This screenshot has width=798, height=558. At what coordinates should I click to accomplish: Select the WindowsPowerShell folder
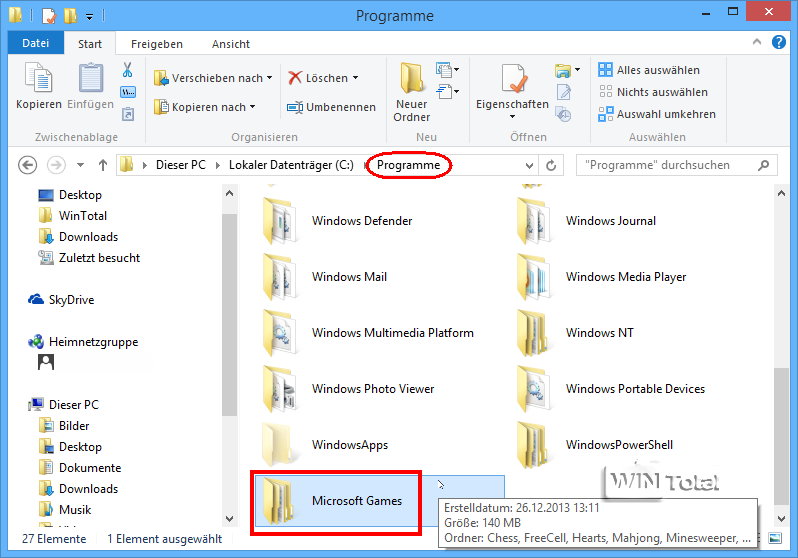click(595, 445)
